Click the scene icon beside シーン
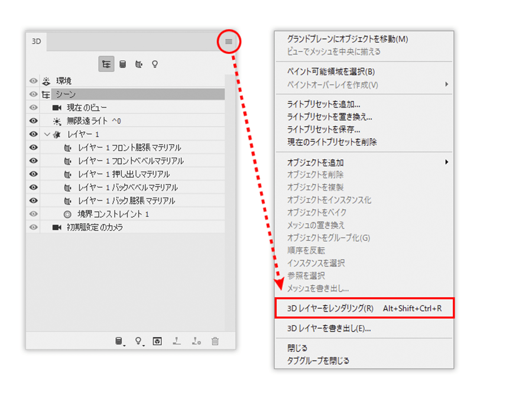The height and width of the screenshot is (399, 532). tap(46, 95)
